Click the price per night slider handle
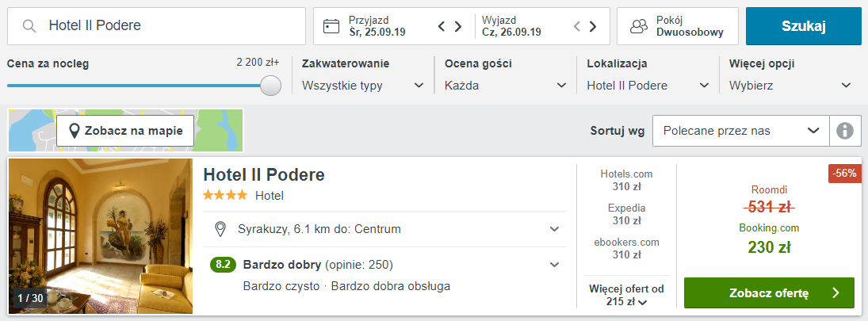Screen dimensions: 868x321 (270, 86)
